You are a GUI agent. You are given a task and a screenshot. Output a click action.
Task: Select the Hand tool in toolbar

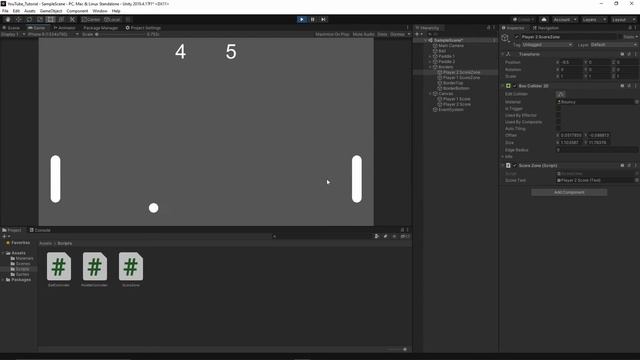point(8,19)
